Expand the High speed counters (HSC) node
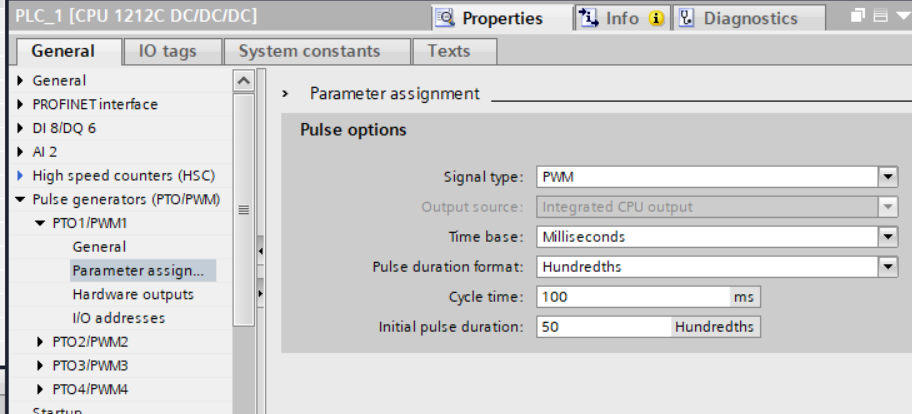912x414 pixels. pos(21,176)
